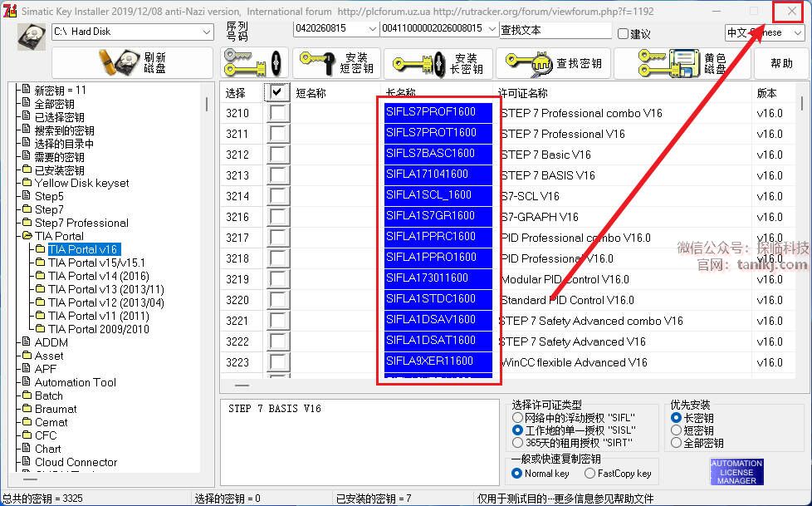Select the Yellow Disk keyset tree node
812x506 pixels.
coord(82,183)
